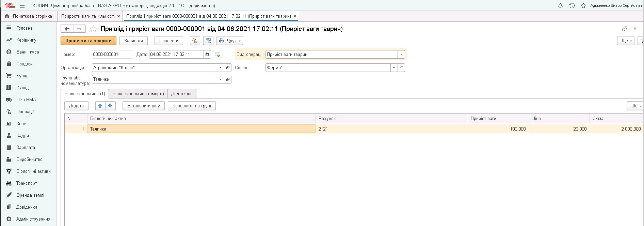
Task: Copy link to document icon
Action: 625,29
